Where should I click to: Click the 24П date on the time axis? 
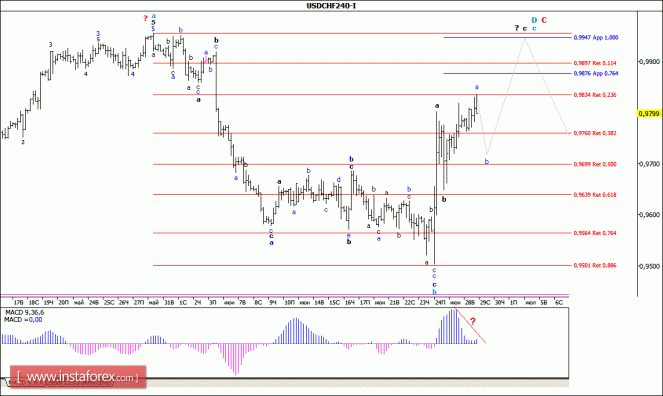pos(440,303)
